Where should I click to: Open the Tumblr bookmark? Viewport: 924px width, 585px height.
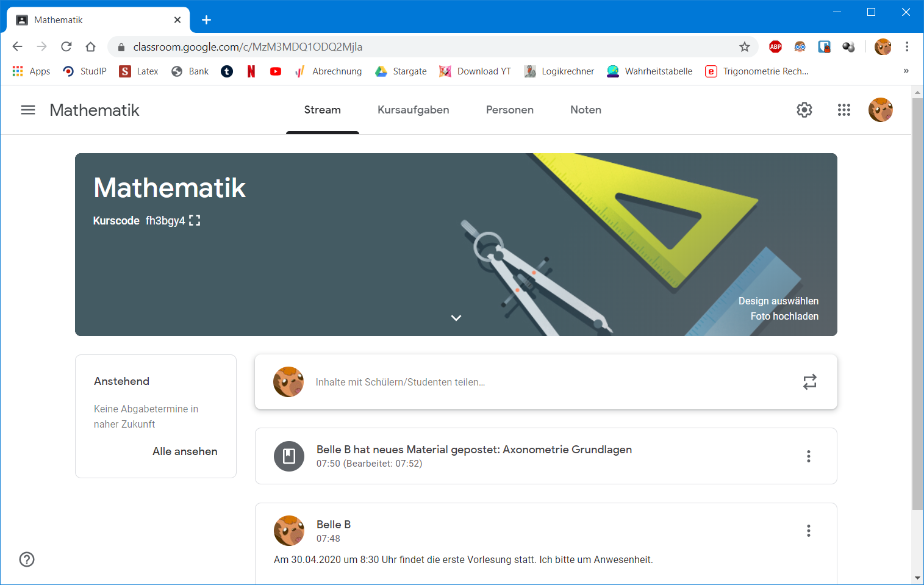point(227,71)
